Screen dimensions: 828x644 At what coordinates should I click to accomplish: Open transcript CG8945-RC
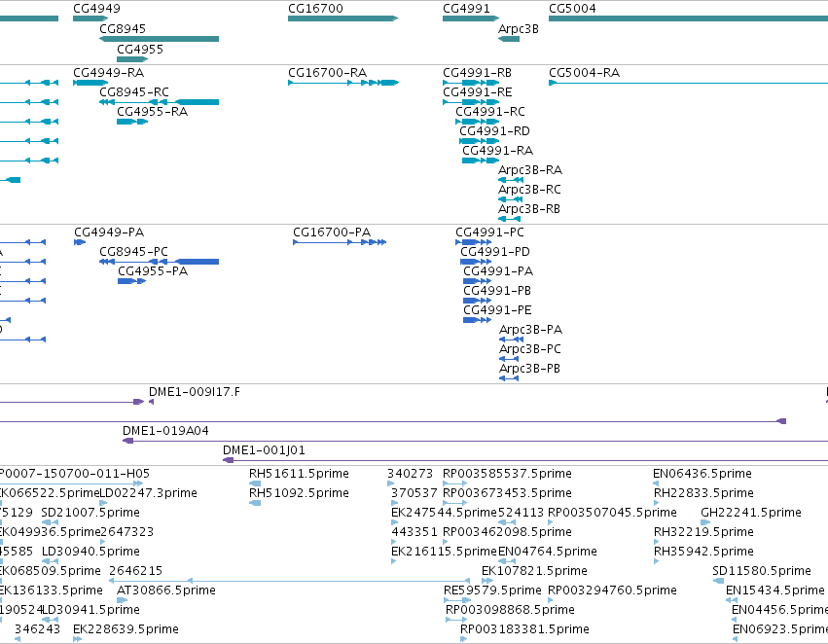click(134, 91)
